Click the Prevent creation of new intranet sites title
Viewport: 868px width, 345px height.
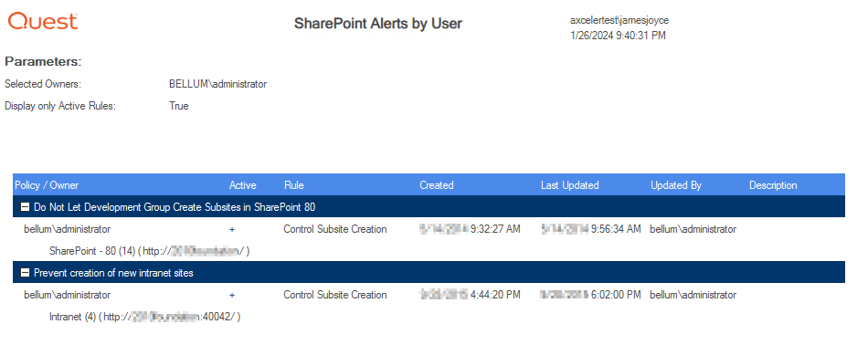click(x=113, y=273)
